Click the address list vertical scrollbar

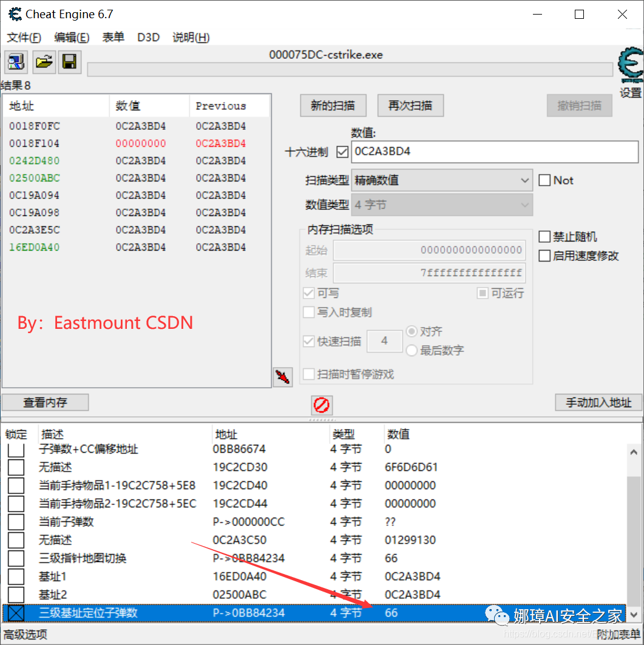pyautogui.click(x=634, y=533)
